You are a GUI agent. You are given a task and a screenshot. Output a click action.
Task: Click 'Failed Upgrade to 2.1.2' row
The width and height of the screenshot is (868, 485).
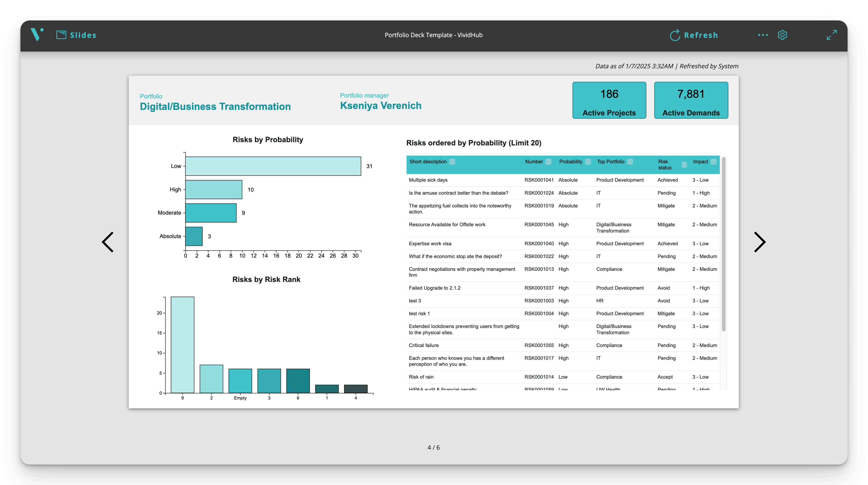tap(563, 288)
